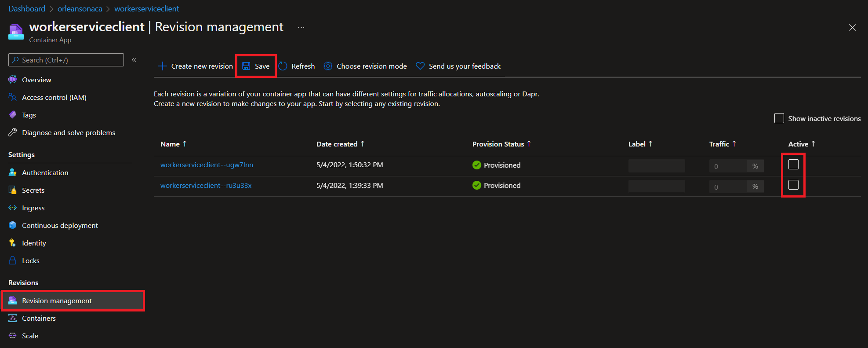Viewport: 868px width, 348px height.
Task: Click the Locks padlock icon
Action: click(13, 260)
